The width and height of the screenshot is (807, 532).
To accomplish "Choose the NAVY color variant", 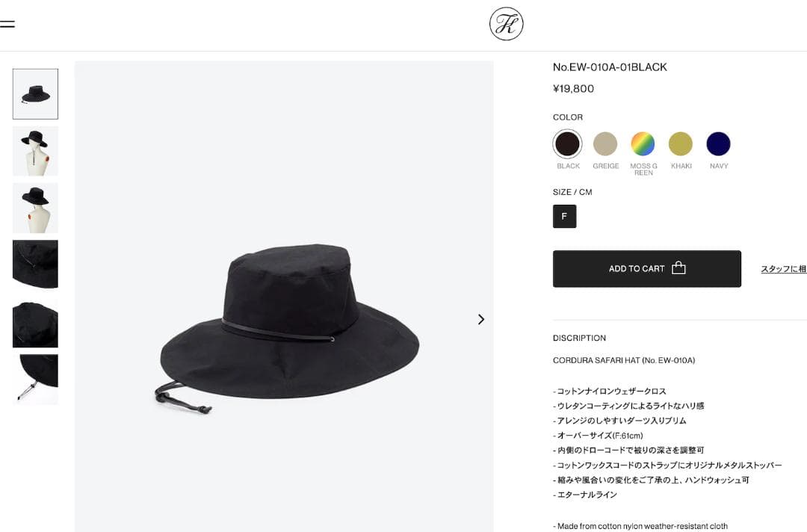I will point(718,144).
